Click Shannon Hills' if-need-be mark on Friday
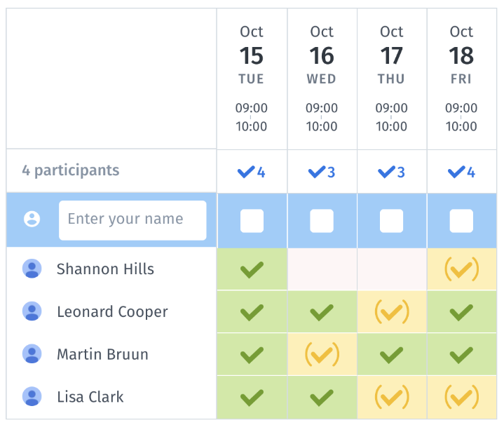The width and height of the screenshot is (504, 425). (x=461, y=269)
